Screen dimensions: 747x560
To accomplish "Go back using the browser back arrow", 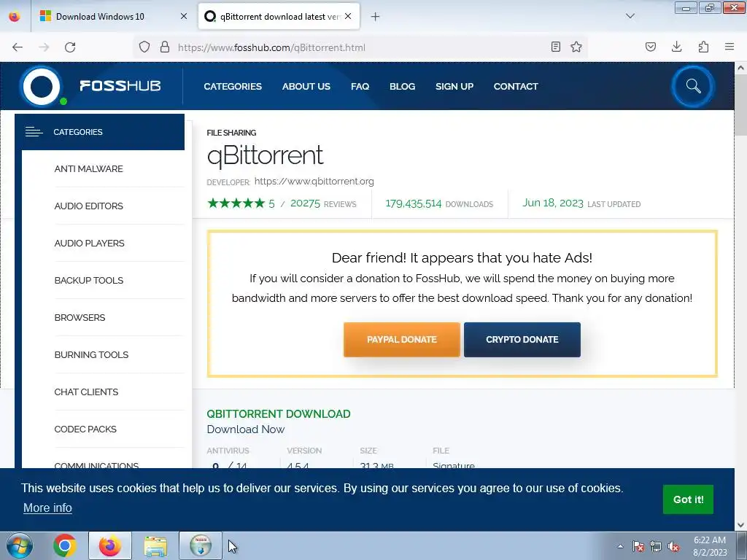I will click(18, 47).
